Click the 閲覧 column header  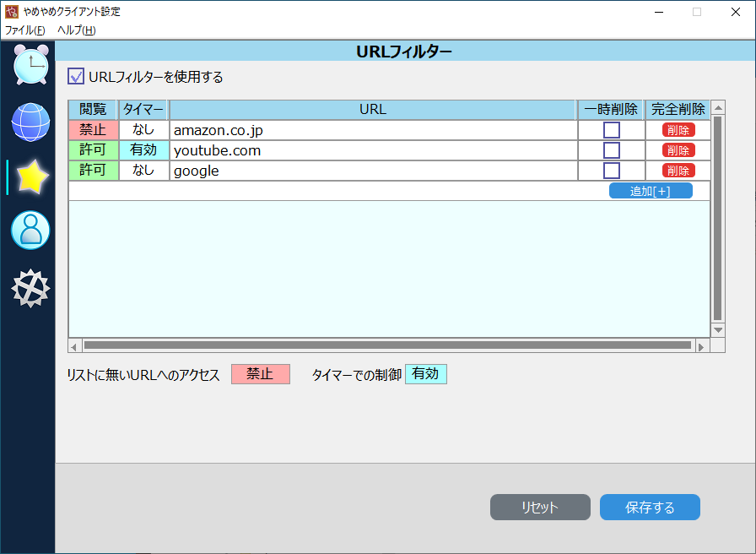pos(93,110)
